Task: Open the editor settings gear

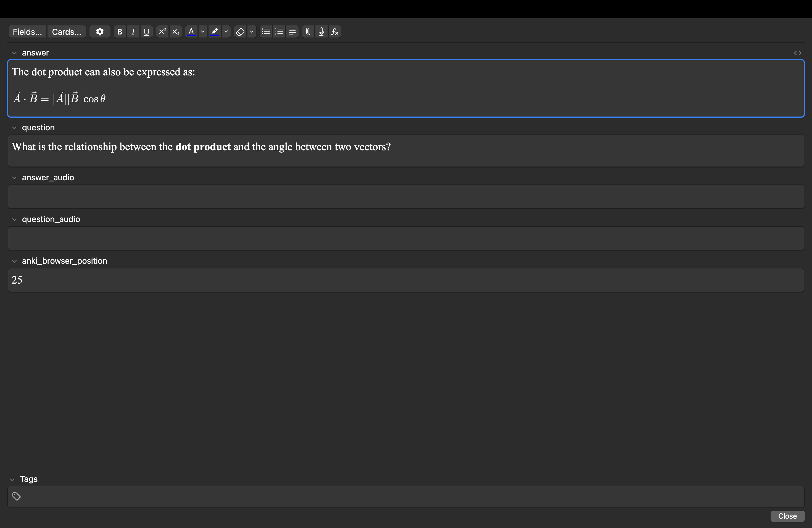Action: (100, 32)
